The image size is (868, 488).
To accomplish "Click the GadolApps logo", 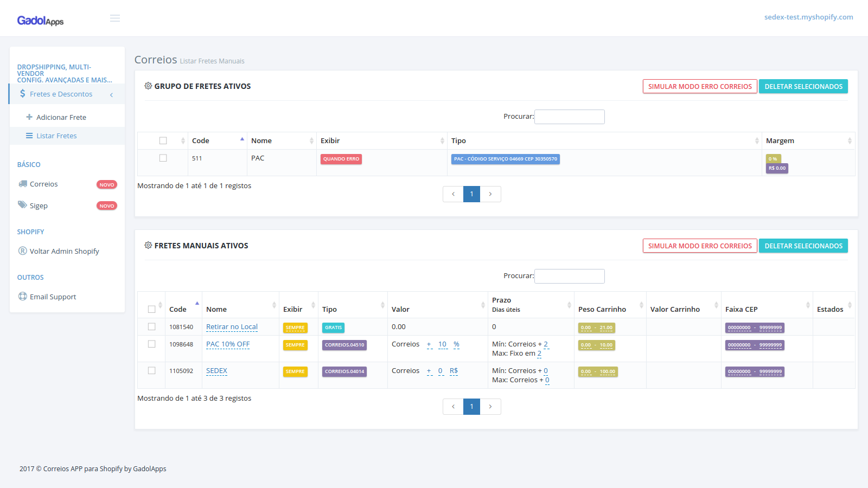I will point(40,21).
